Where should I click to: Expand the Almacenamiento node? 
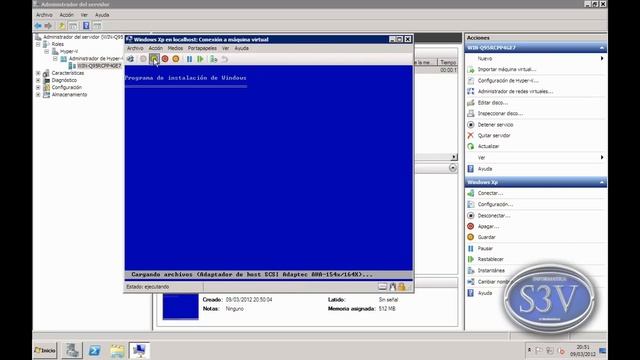pos(38,95)
